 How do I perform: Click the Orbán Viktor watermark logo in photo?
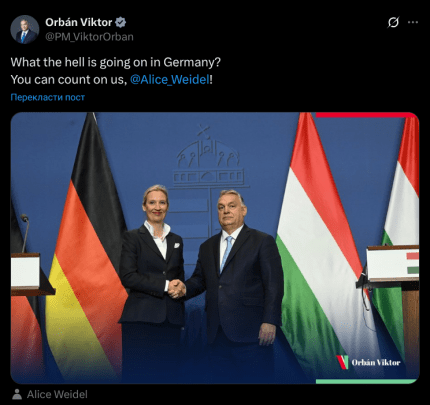pyautogui.click(x=368, y=362)
